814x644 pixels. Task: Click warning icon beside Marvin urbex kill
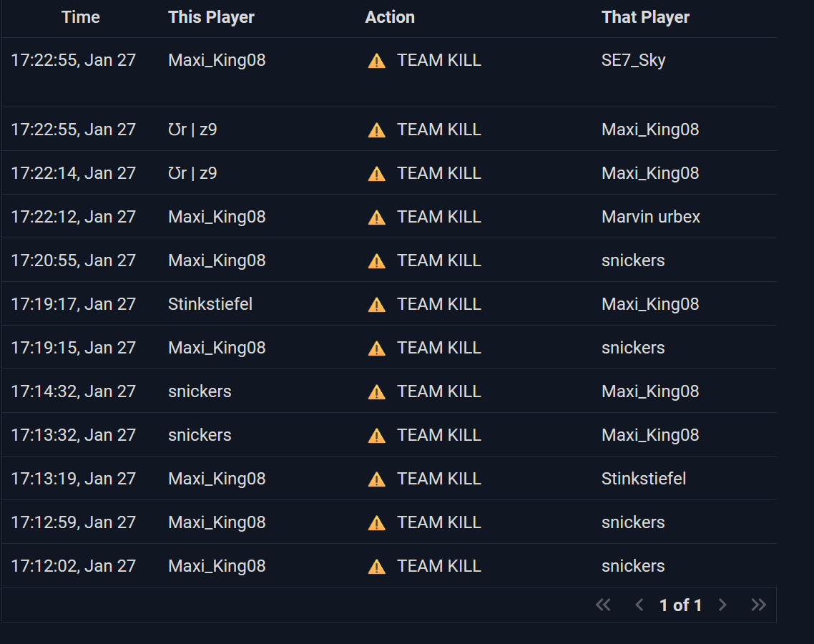coord(376,218)
